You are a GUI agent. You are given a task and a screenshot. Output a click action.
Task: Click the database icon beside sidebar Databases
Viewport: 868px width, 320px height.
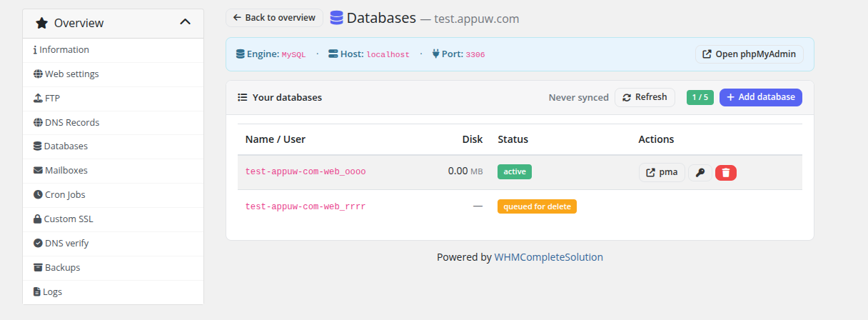[37, 146]
